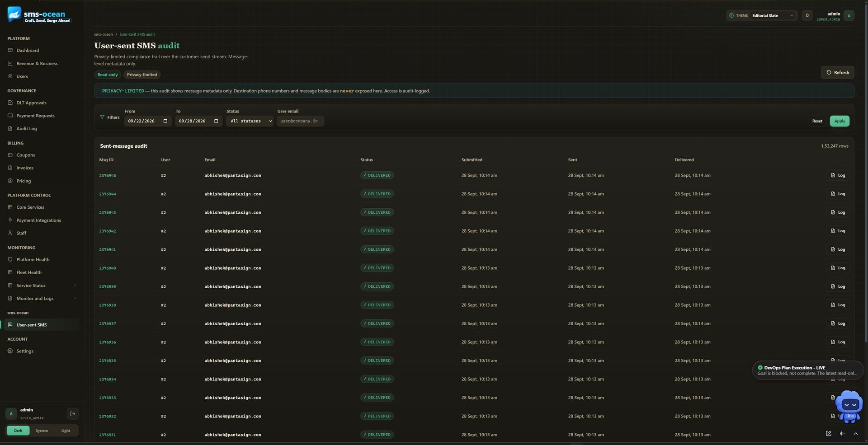Switch appearance to System mode
Screen dimensions: 868x445
coord(42,431)
